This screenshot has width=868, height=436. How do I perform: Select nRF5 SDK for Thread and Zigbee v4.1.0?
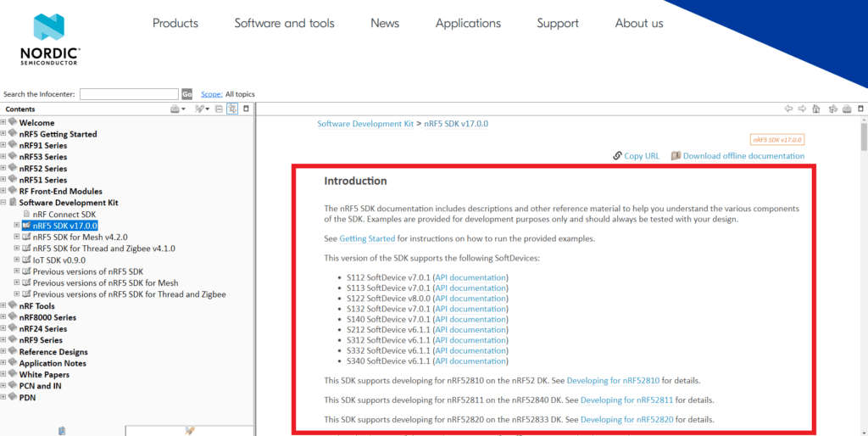tap(104, 249)
